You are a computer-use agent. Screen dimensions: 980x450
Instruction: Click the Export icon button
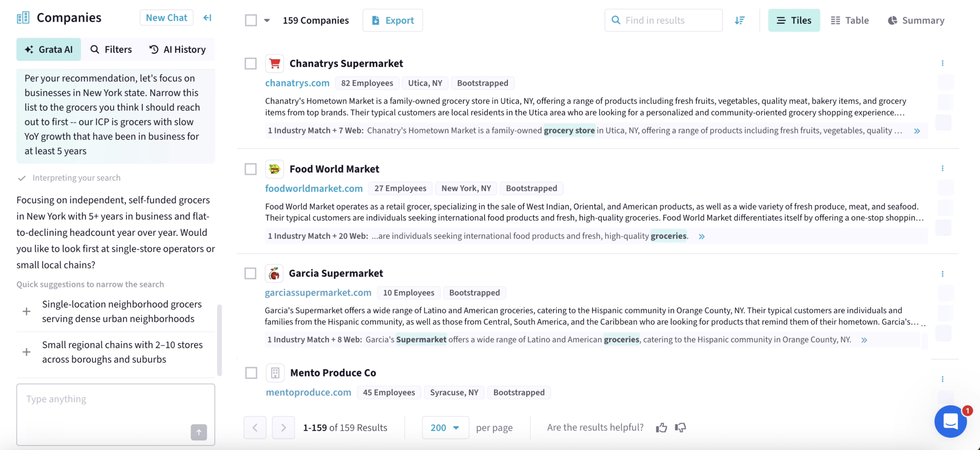coord(375,20)
